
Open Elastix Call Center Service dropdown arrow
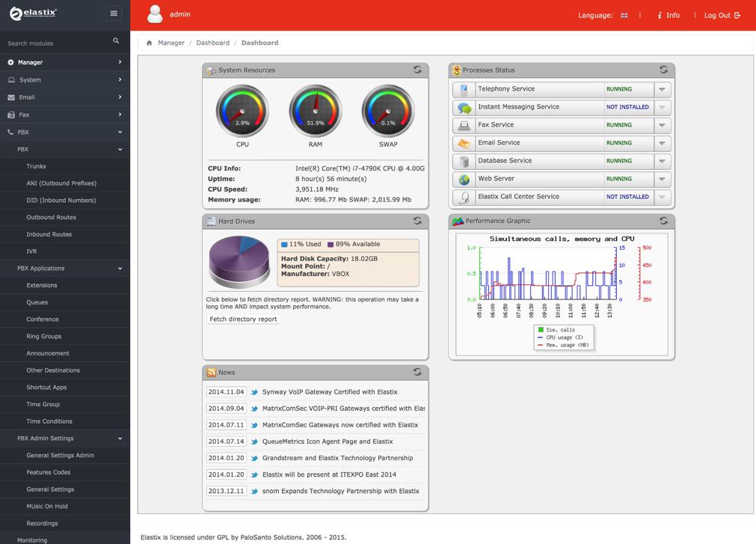click(x=662, y=197)
